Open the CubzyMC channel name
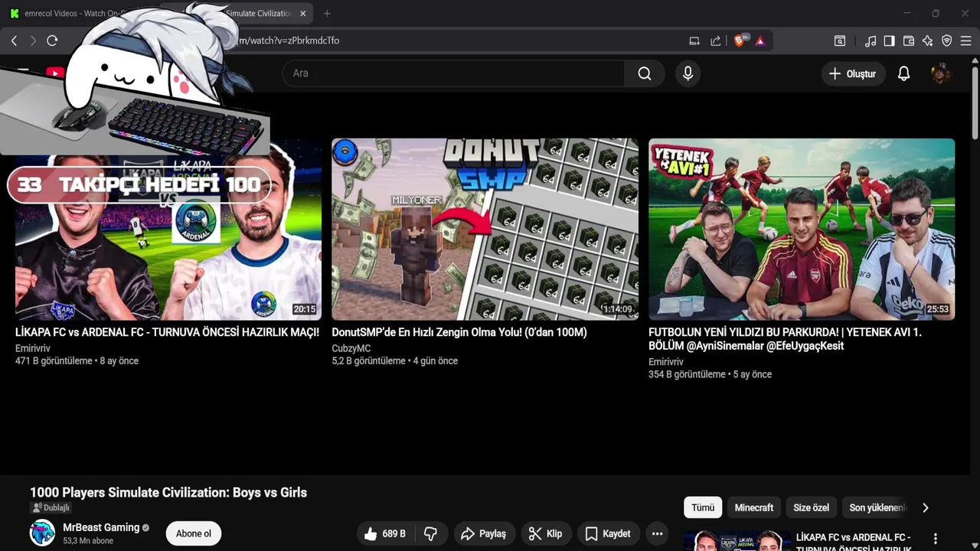This screenshot has height=551, width=980. [351, 348]
